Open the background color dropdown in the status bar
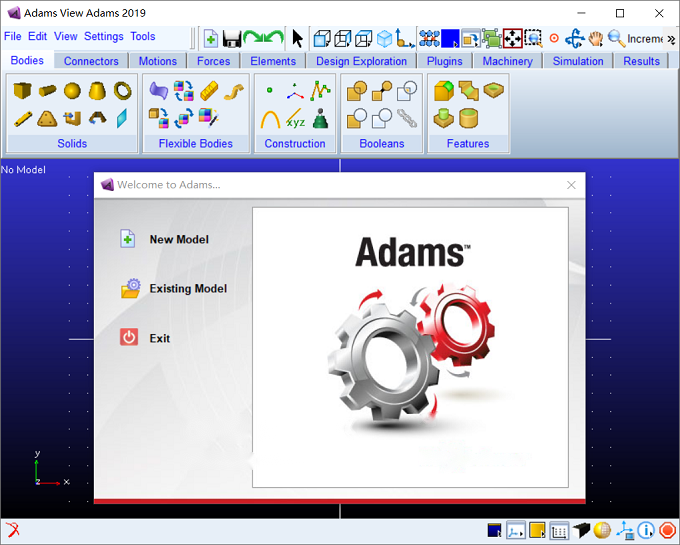680x545 pixels. (x=494, y=530)
